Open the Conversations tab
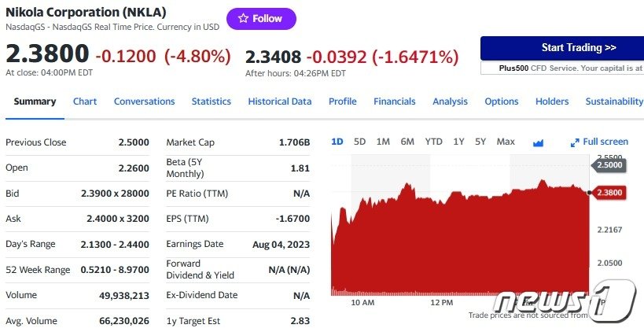 tap(144, 101)
